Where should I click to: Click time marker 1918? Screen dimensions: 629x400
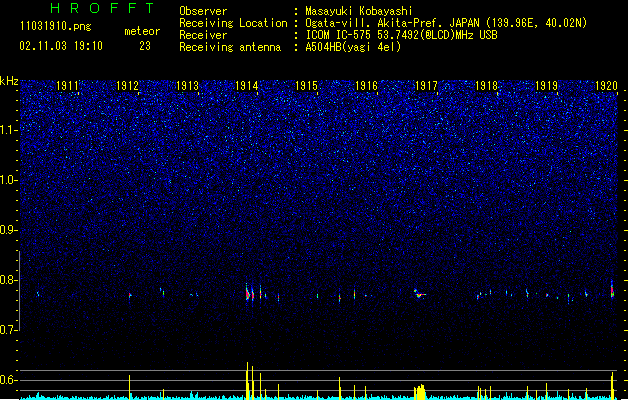[x=486, y=86]
